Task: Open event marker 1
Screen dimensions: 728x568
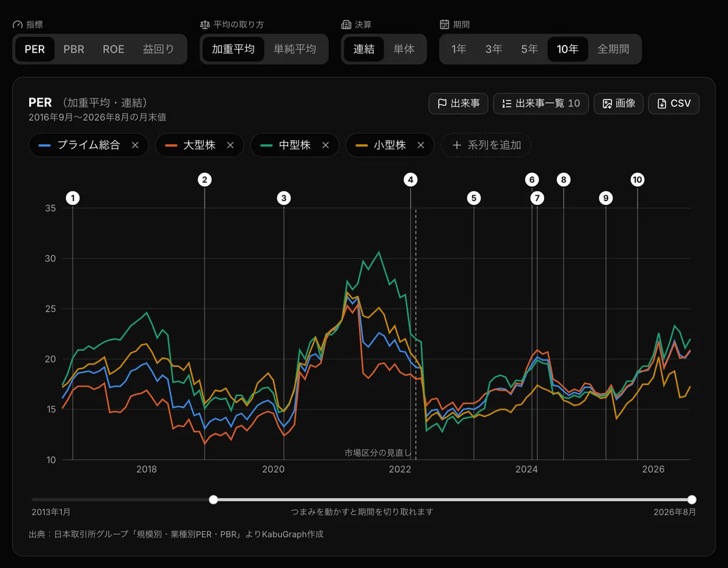Action: click(73, 198)
